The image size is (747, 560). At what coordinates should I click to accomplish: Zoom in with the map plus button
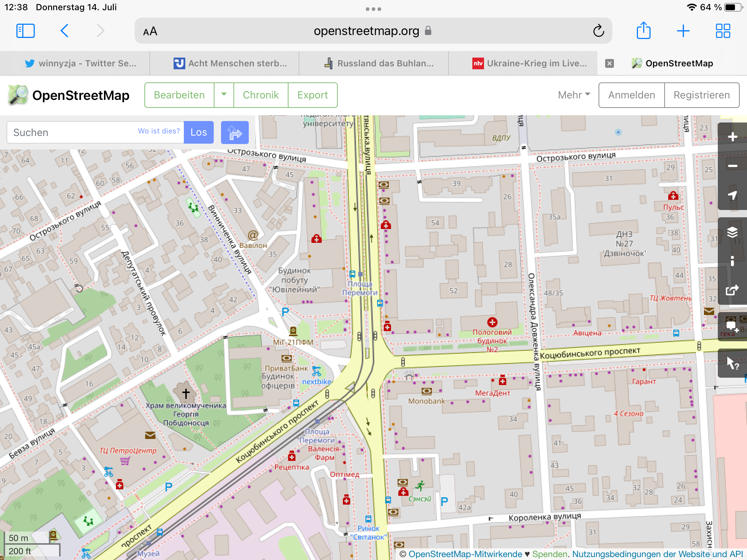click(x=732, y=137)
